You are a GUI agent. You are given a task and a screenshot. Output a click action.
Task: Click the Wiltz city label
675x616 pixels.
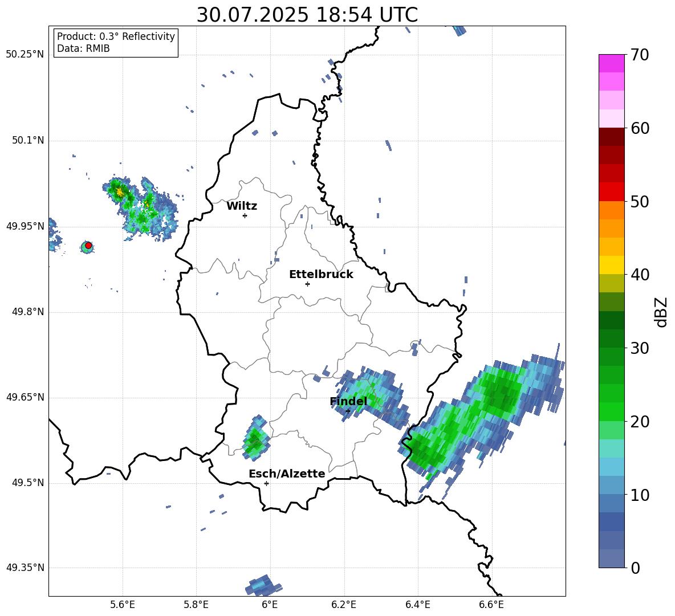242,206
